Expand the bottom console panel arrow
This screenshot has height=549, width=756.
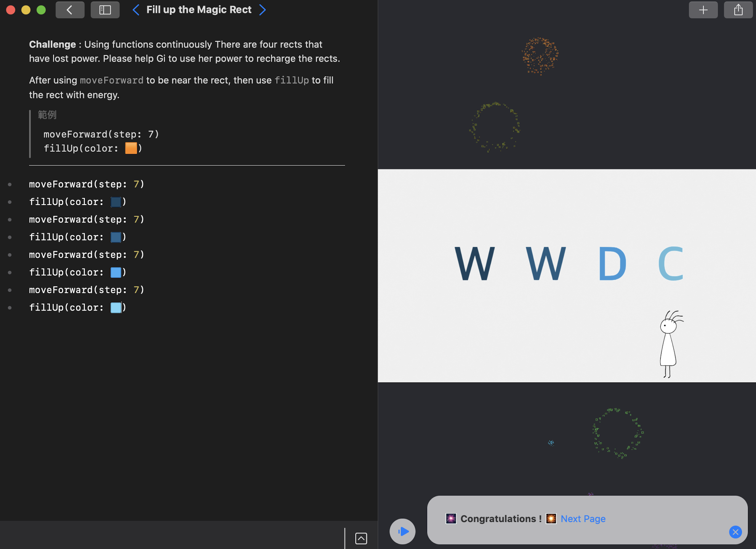click(361, 538)
